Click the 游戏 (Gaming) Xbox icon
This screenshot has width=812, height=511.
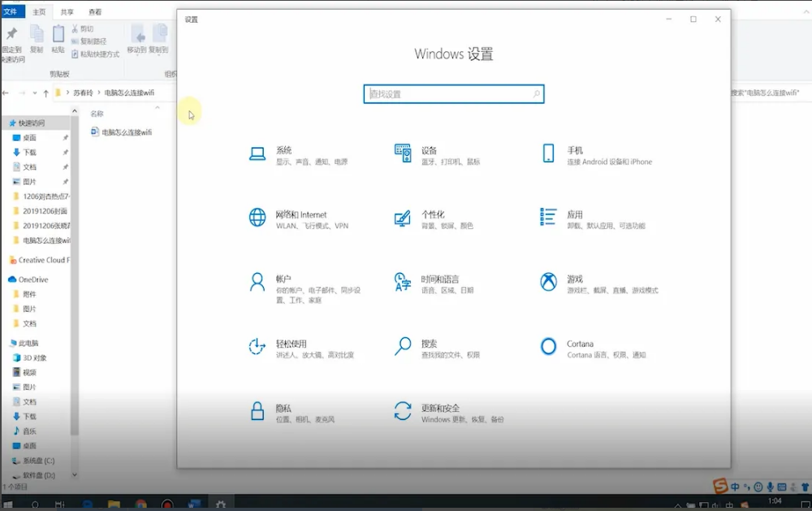pyautogui.click(x=549, y=282)
